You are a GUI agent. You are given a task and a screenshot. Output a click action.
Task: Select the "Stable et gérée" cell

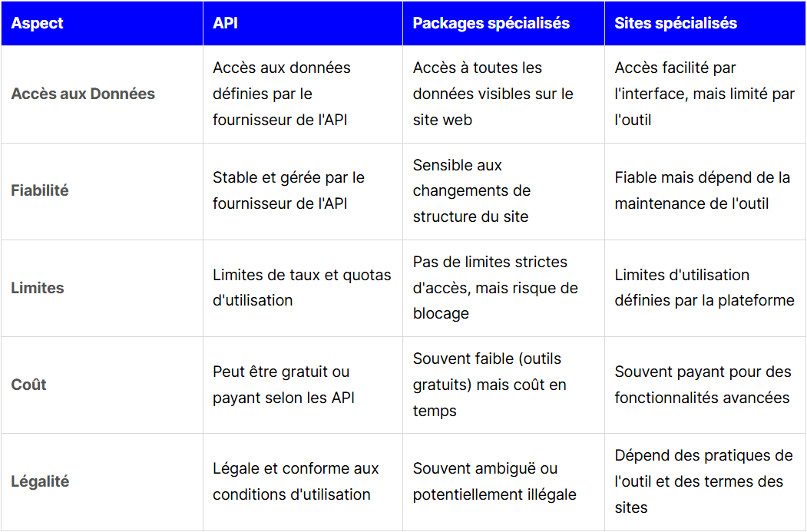coord(289,190)
